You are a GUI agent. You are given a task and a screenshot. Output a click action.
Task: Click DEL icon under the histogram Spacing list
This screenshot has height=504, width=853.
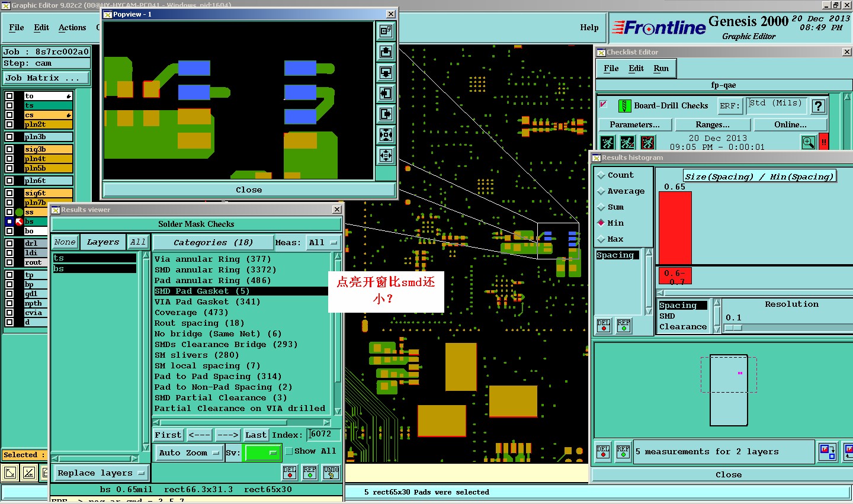(x=604, y=326)
